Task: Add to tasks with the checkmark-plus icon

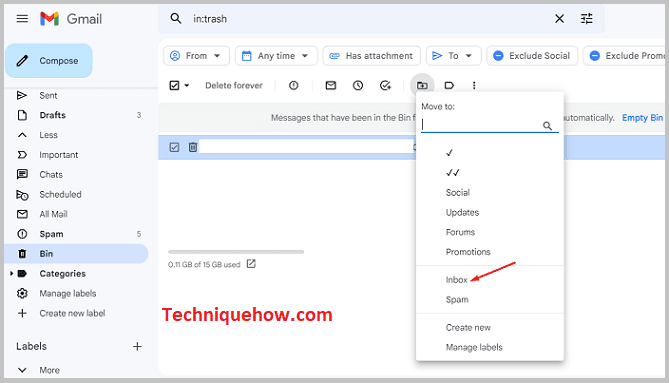Action: [x=385, y=85]
